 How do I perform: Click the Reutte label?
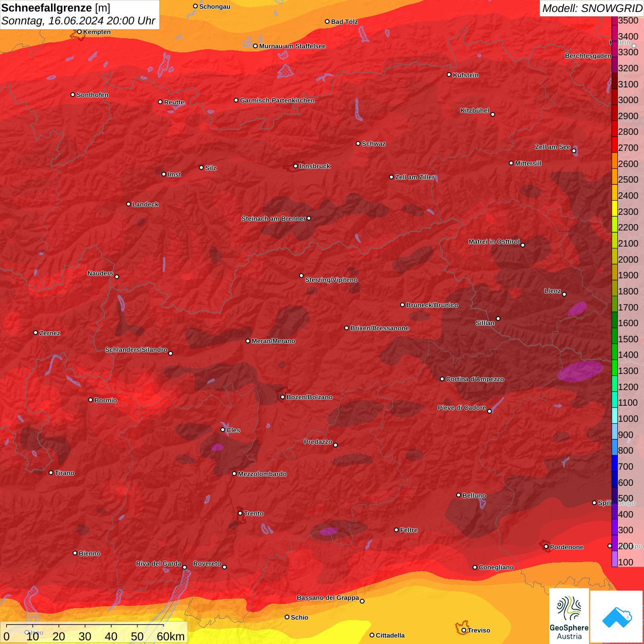174,102
